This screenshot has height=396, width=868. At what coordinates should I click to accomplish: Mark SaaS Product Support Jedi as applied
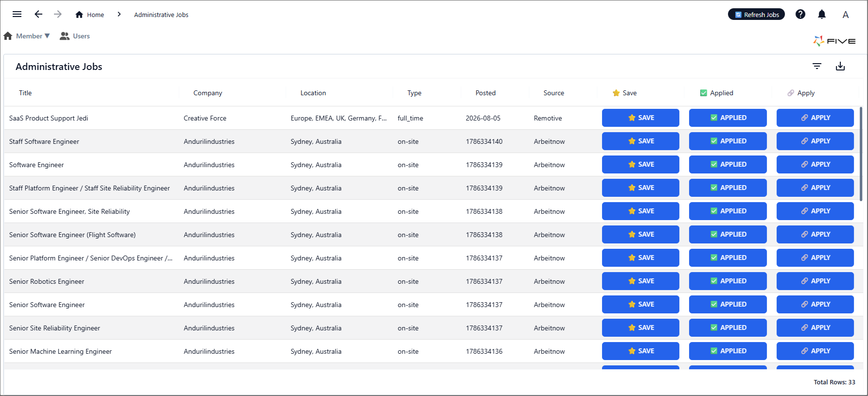pos(728,118)
